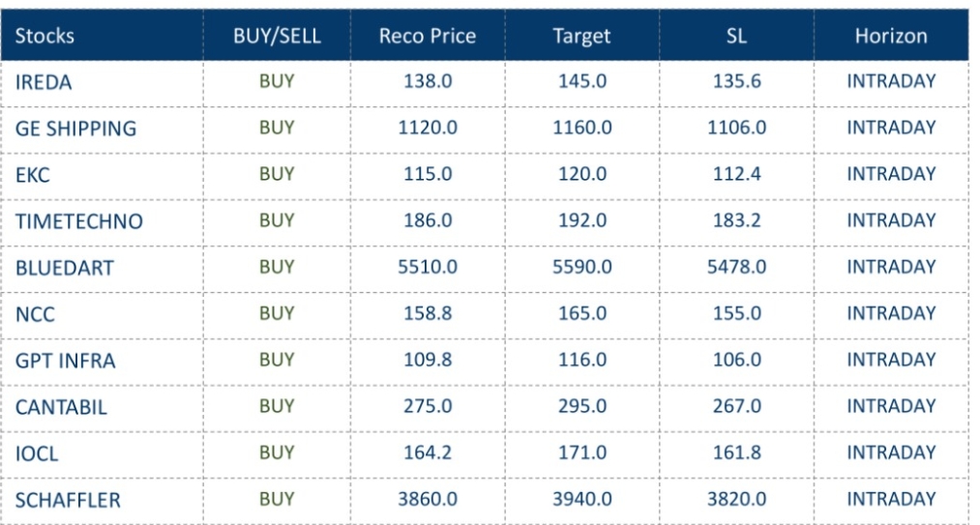The width and height of the screenshot is (980, 525).
Task: Click BLUEDART in the Stocks column
Action: [64, 268]
